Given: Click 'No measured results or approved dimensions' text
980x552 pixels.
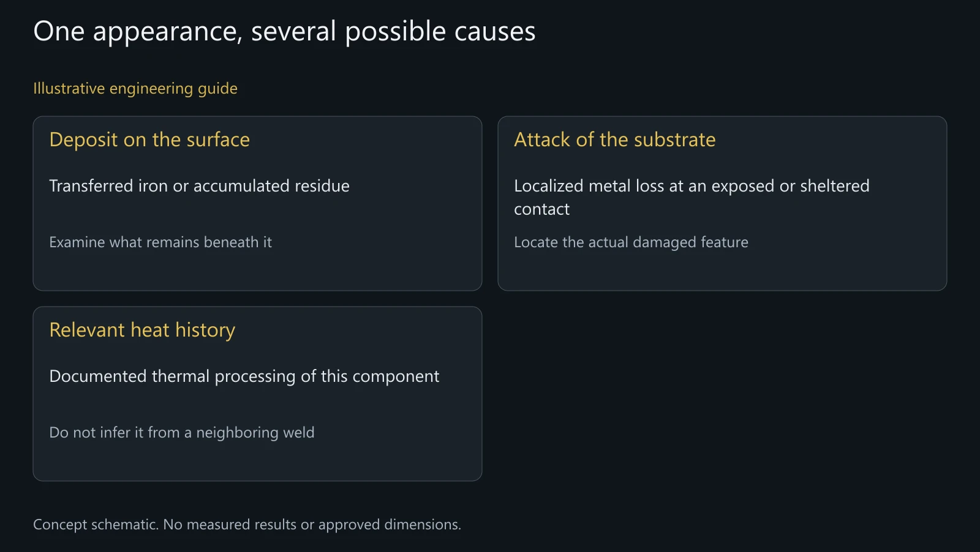Looking at the screenshot, I should click(x=312, y=524).
